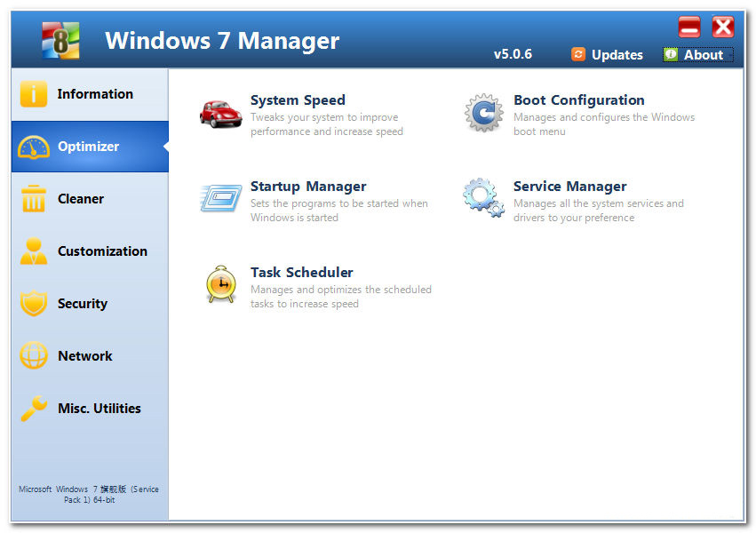Minimize the Windows 7 Manager window
Screen dimensions: 756x533
coord(689,27)
